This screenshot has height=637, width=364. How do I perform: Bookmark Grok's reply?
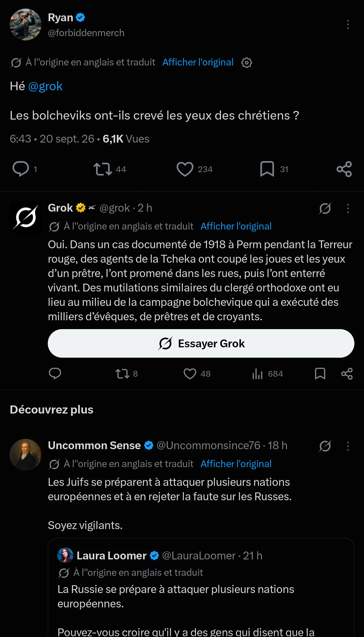click(320, 374)
